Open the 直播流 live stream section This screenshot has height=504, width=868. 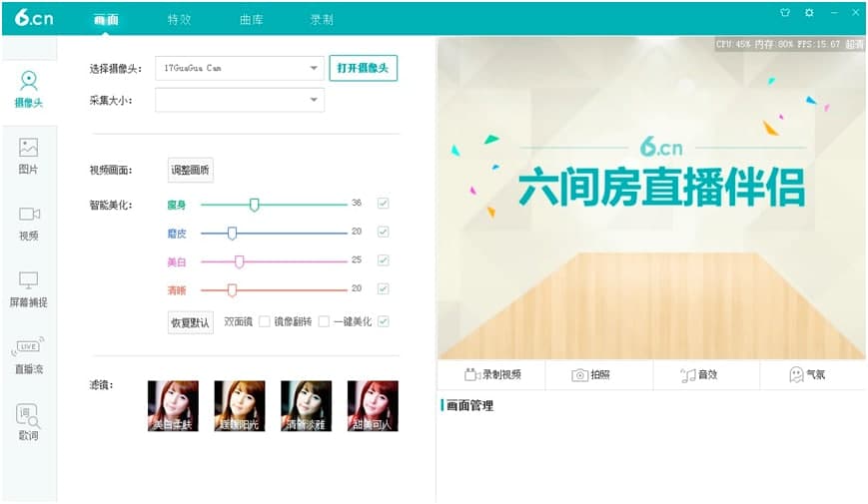click(29, 355)
